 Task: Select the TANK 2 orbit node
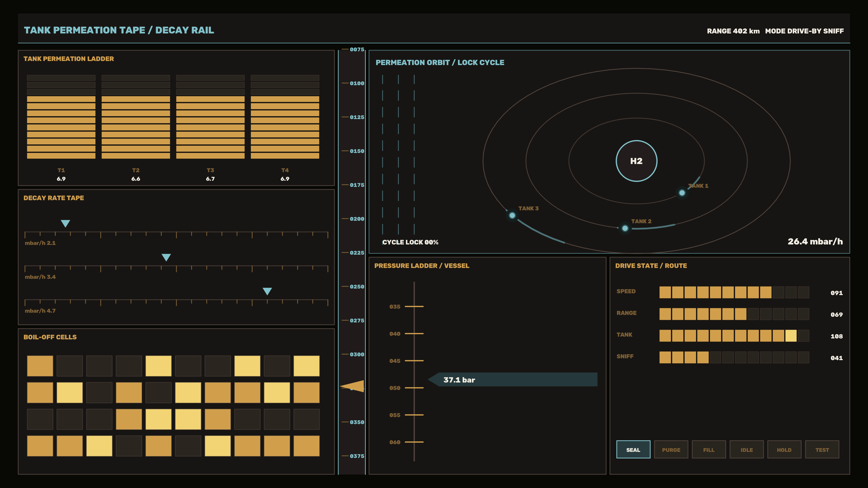coord(625,228)
